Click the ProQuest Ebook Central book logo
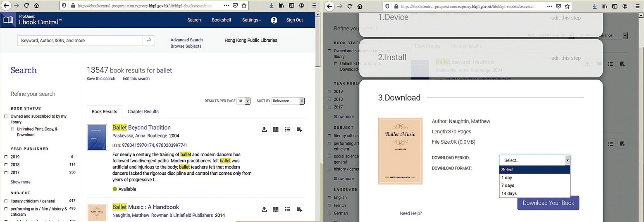The width and height of the screenshot is (644, 222). click(x=8, y=20)
